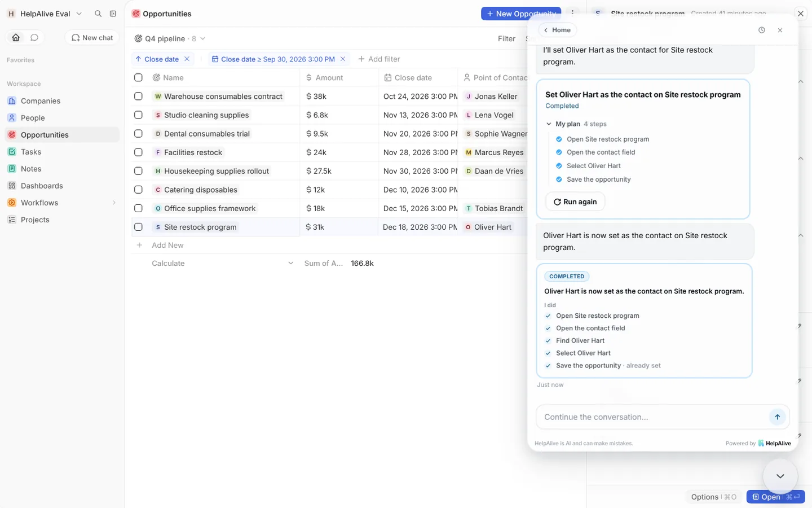Remove the Close date ≥ Sep 30 filter
The width and height of the screenshot is (812, 508).
click(x=342, y=59)
